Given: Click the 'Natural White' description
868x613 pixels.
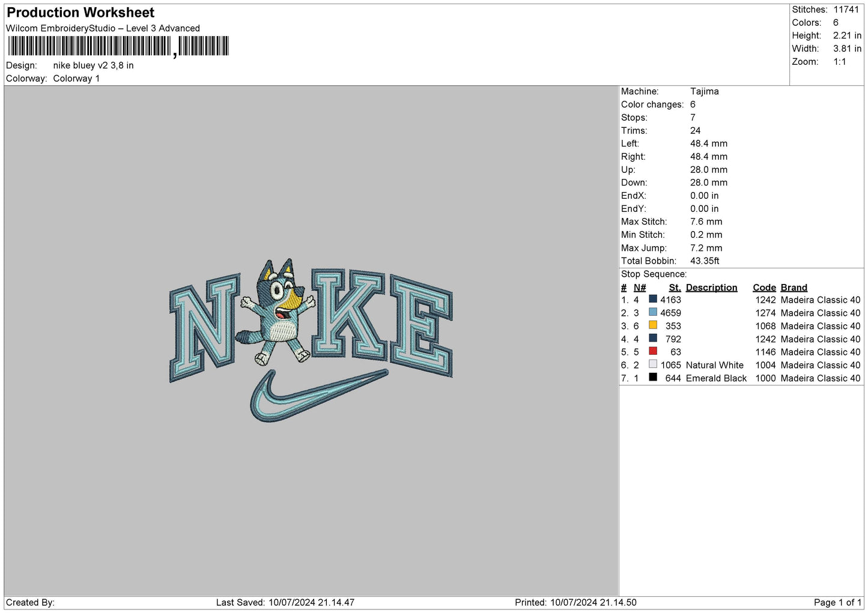Looking at the screenshot, I should coord(715,365).
